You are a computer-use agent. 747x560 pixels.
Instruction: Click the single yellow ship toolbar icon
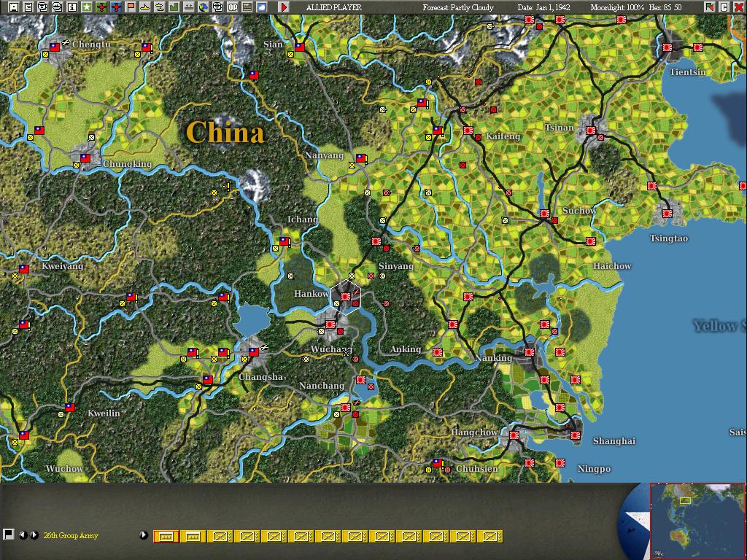point(145,7)
